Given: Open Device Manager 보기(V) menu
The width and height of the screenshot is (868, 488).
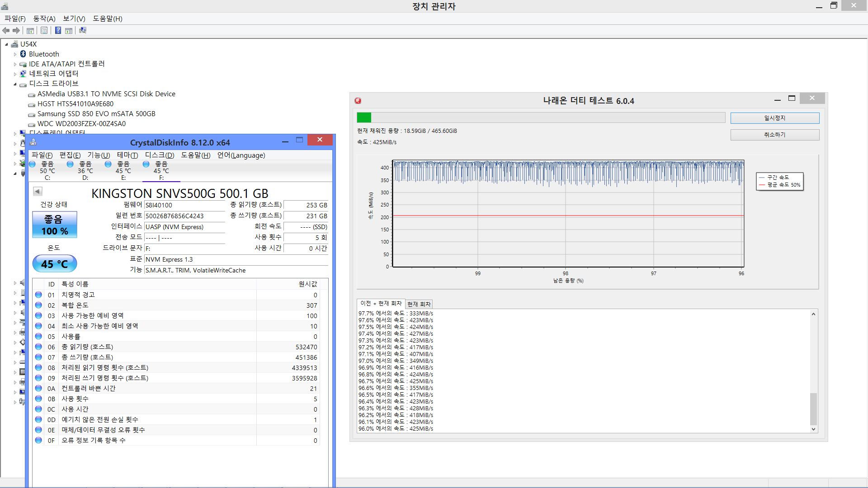Looking at the screenshot, I should [74, 19].
